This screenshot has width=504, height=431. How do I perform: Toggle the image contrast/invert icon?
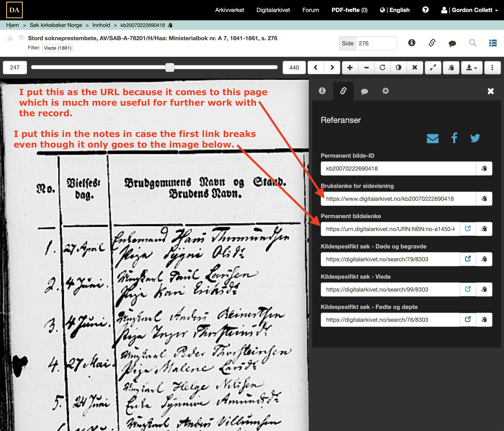pyautogui.click(x=399, y=67)
